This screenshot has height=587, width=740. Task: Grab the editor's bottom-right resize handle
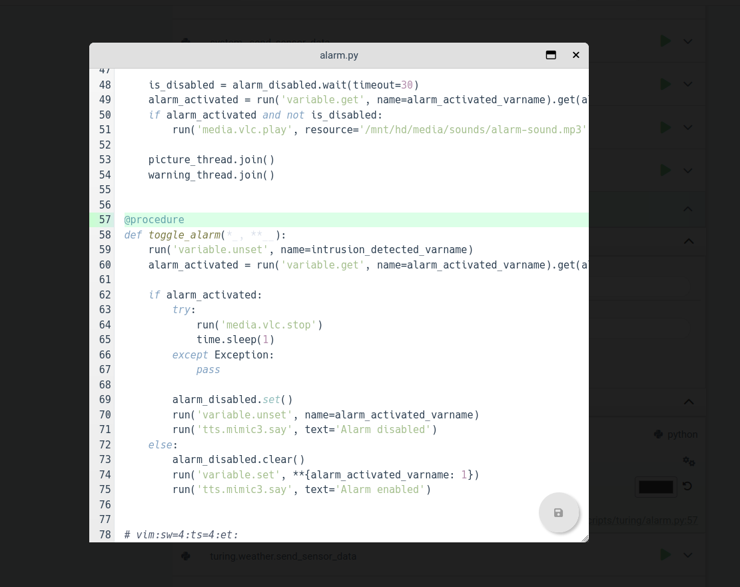coord(584,538)
